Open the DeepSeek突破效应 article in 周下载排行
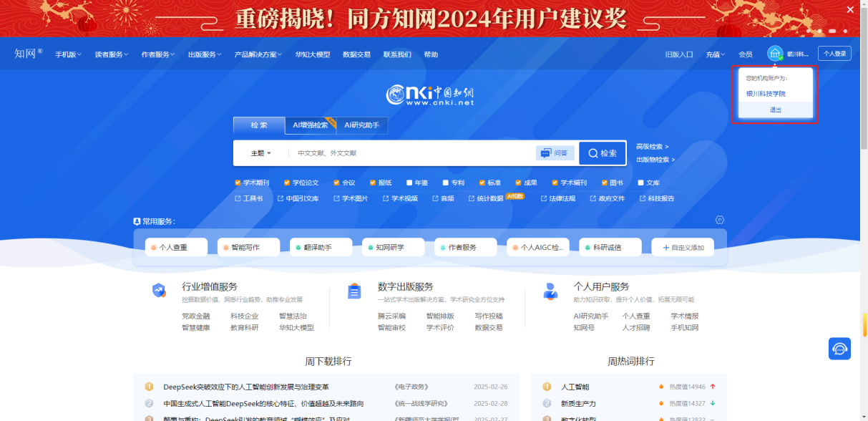868x421 pixels. pyautogui.click(x=246, y=387)
